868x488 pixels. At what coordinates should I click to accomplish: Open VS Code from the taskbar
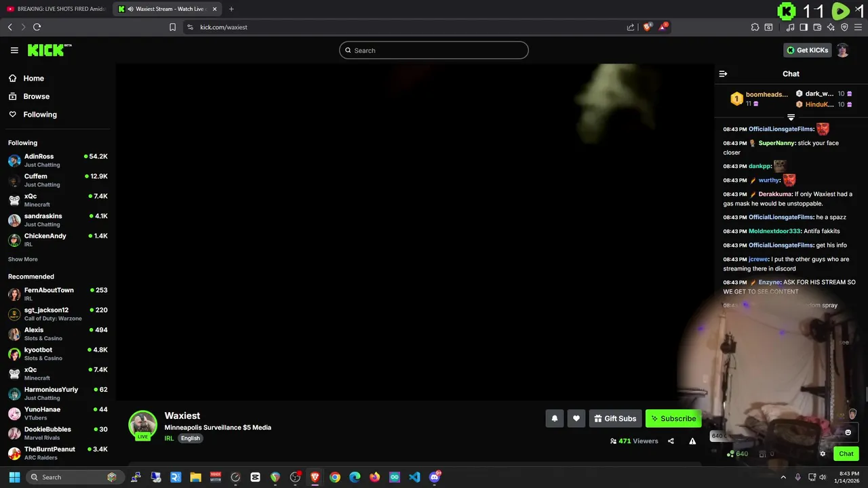coord(414,477)
